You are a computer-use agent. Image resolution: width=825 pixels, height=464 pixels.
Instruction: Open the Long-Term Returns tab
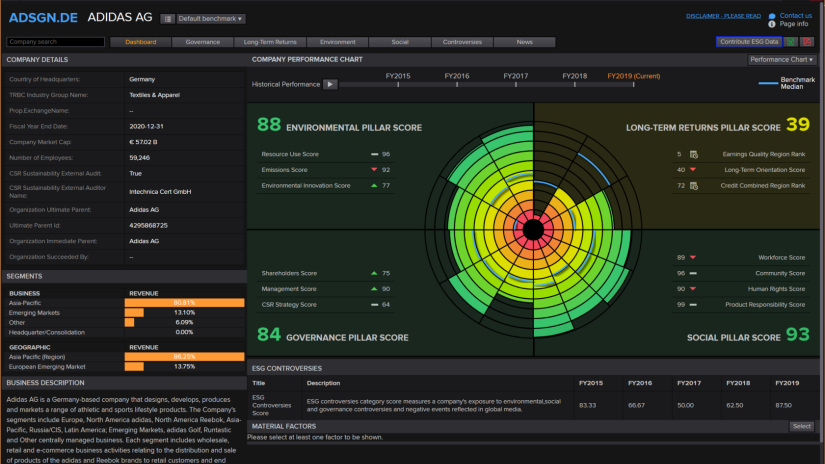pyautogui.click(x=270, y=42)
